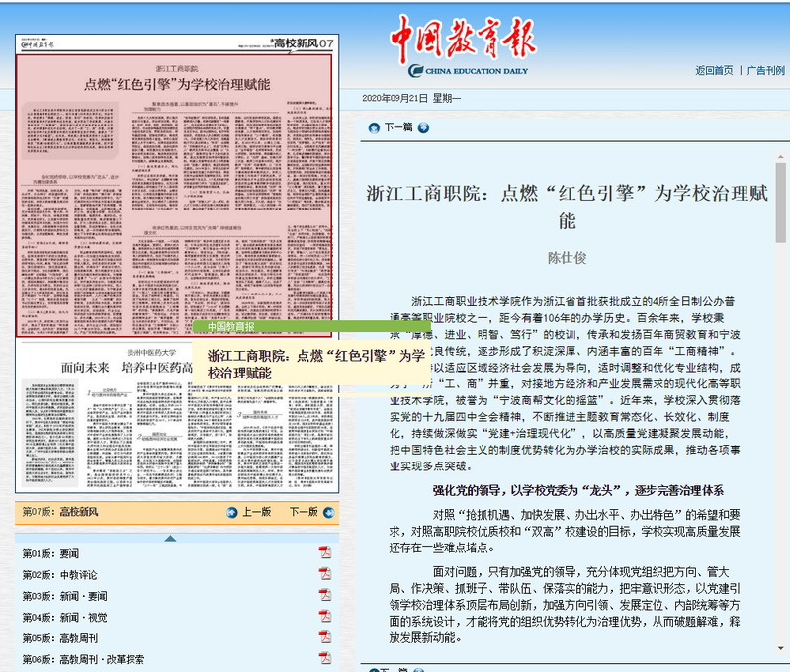Go to previous edition via 上一版
Screen dimensions: 790x672
[256, 512]
